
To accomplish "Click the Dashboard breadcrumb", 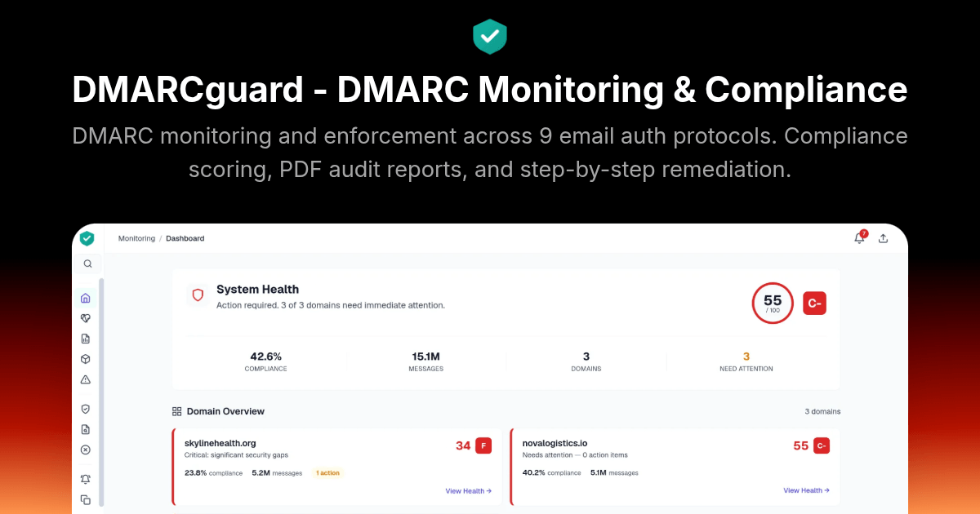I will pos(185,238).
